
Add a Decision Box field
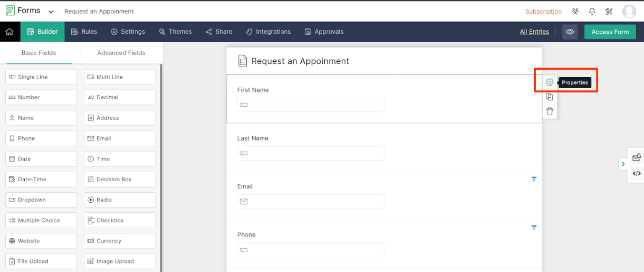click(120, 179)
